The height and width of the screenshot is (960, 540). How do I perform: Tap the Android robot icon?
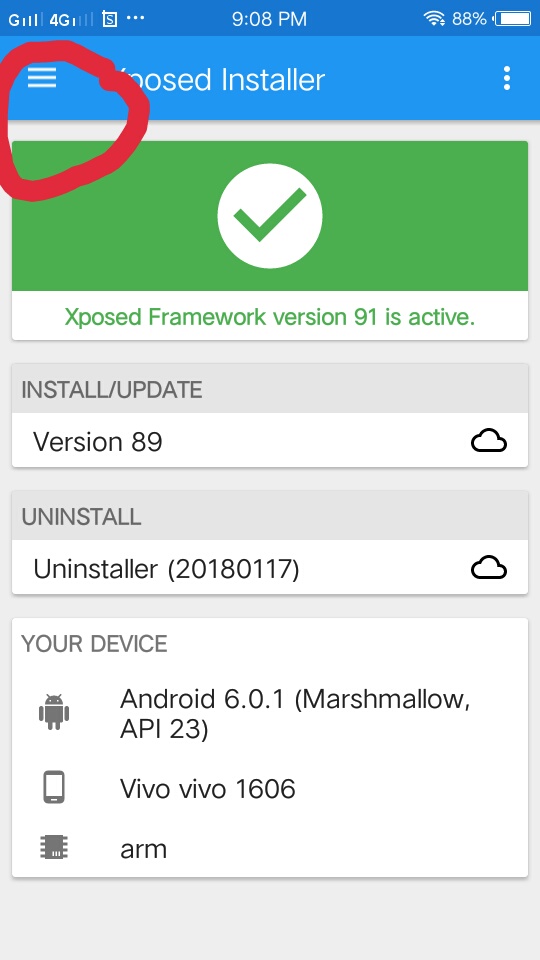54,712
